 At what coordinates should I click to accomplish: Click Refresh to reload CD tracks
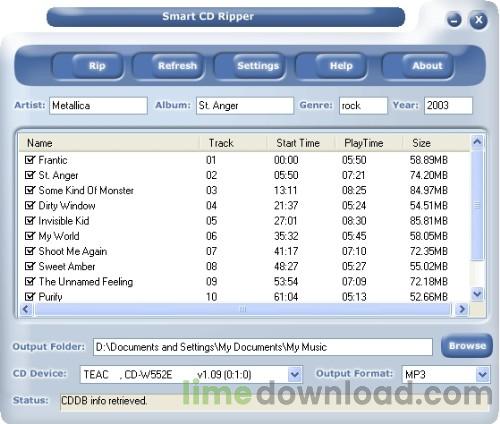pos(177,66)
